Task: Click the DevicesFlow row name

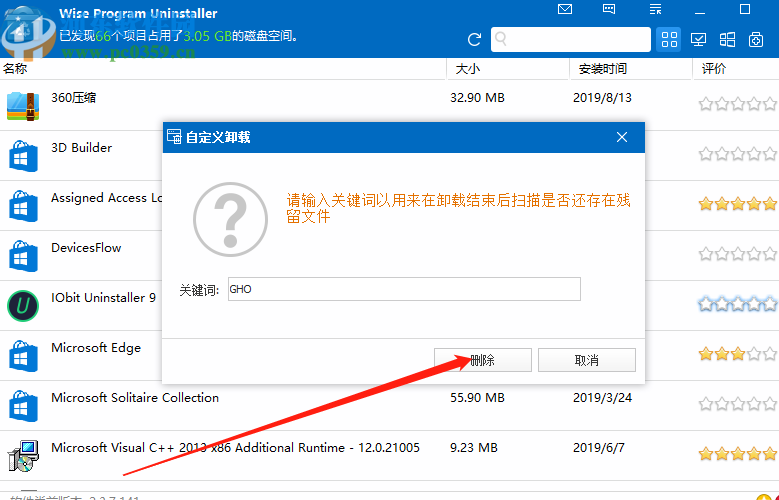Action: [86, 248]
